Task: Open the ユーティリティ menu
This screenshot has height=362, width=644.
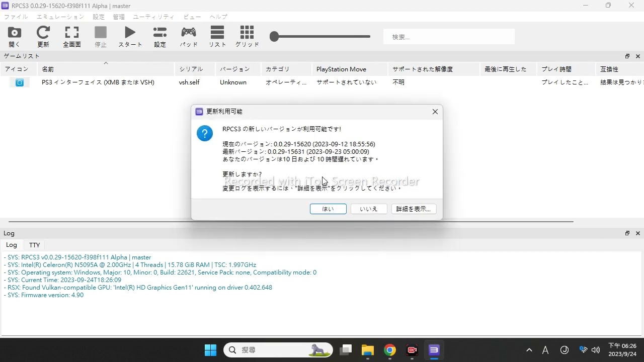Action: (x=153, y=17)
